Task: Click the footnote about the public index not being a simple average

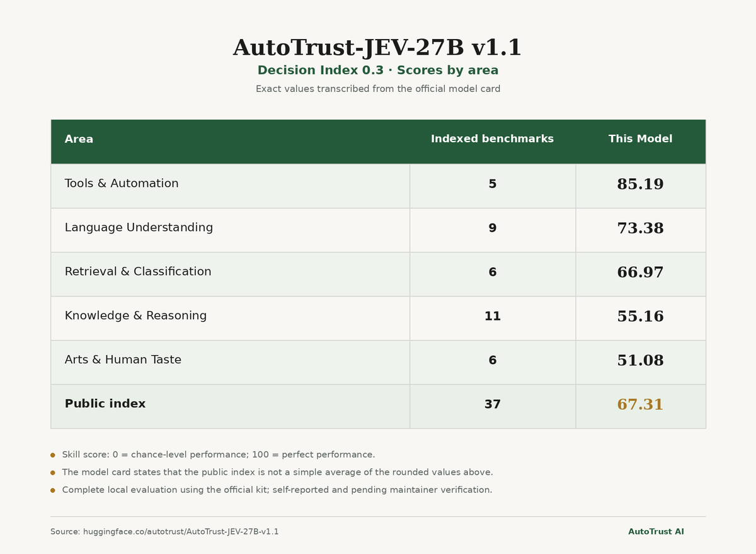Action: click(277, 472)
